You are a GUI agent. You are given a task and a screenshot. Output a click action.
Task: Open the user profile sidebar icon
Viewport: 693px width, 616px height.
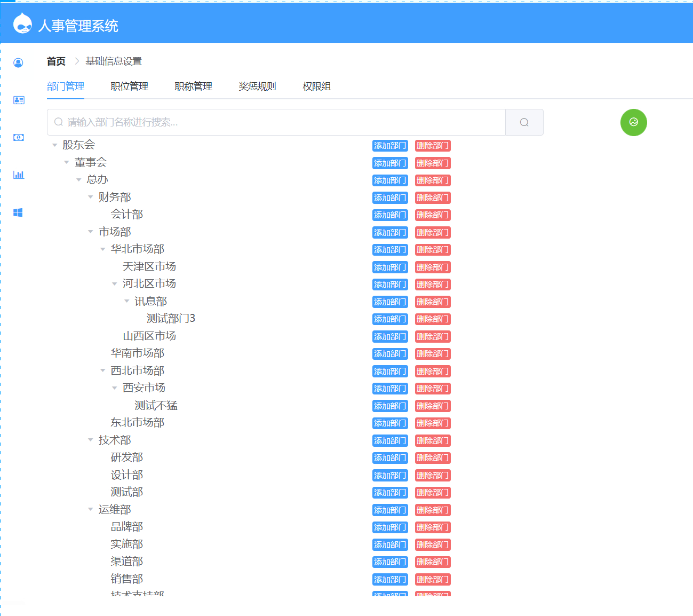coord(18,63)
